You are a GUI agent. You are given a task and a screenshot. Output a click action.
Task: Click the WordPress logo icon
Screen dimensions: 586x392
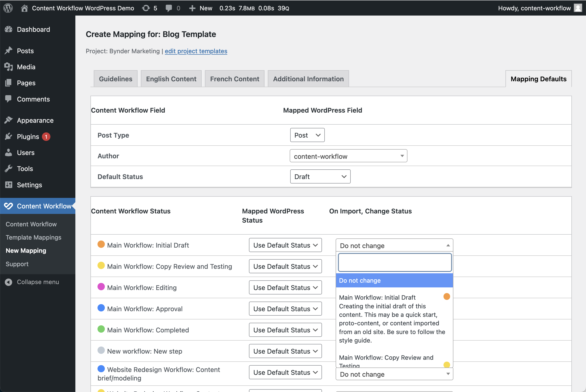pyautogui.click(x=8, y=8)
